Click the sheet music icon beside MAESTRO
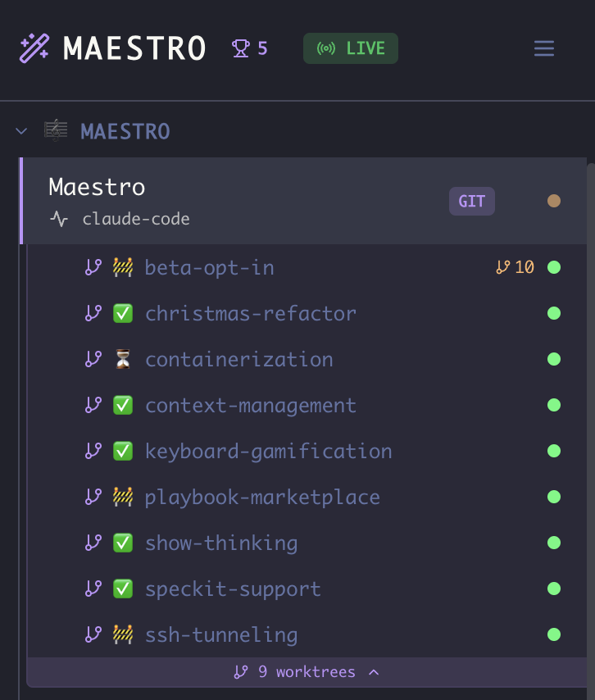Image resolution: width=595 pixels, height=700 pixels. pos(55,130)
